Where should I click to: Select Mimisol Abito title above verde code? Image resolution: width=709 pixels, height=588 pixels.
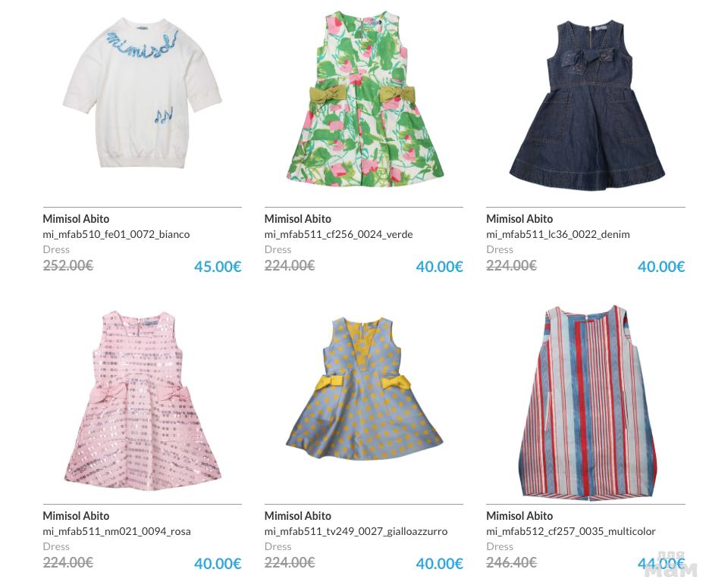297,219
